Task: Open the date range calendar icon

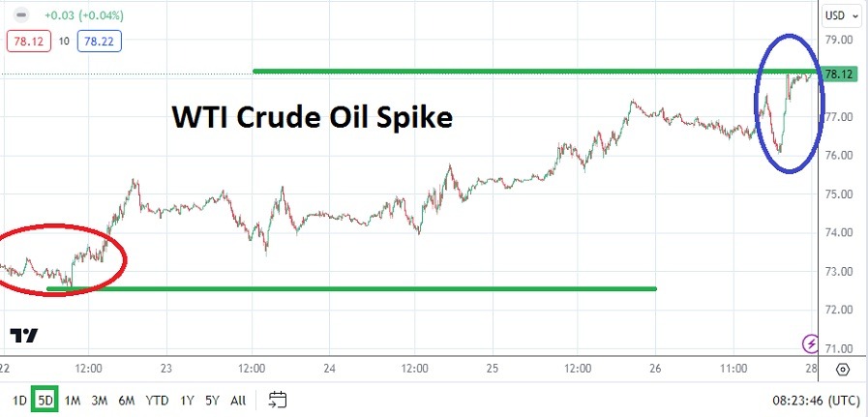Action: [x=278, y=400]
